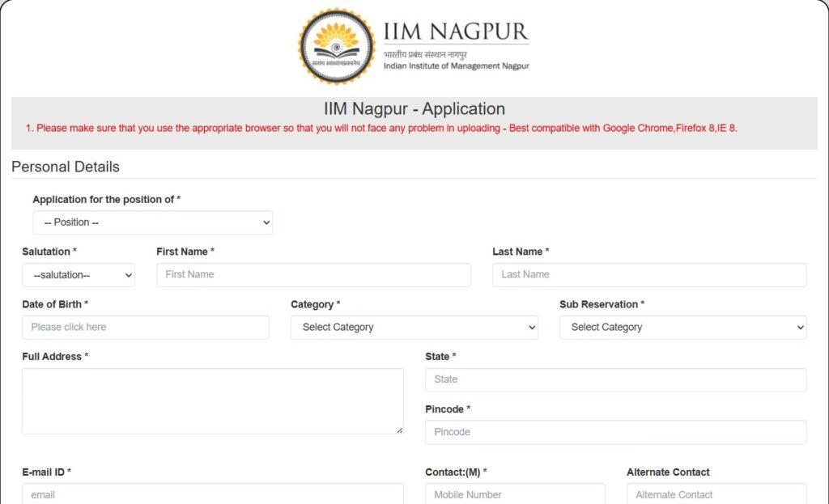
Task: Click the 'Category *' label
Action: [x=315, y=304]
